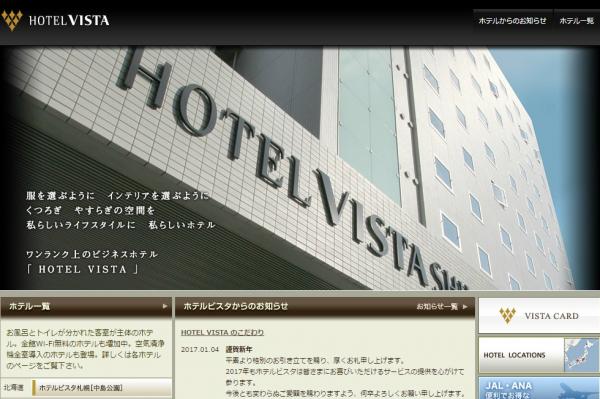Click the Hotel Vista gold diamond logo icon
The image size is (600, 399).
pyautogui.click(x=12, y=20)
